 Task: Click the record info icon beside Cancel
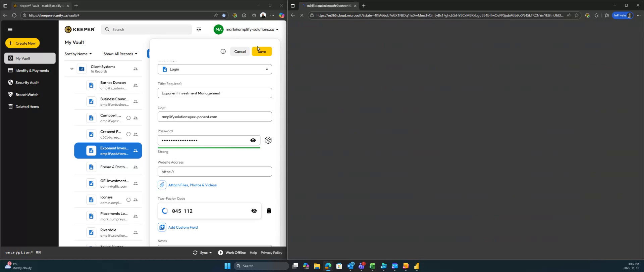[223, 51]
